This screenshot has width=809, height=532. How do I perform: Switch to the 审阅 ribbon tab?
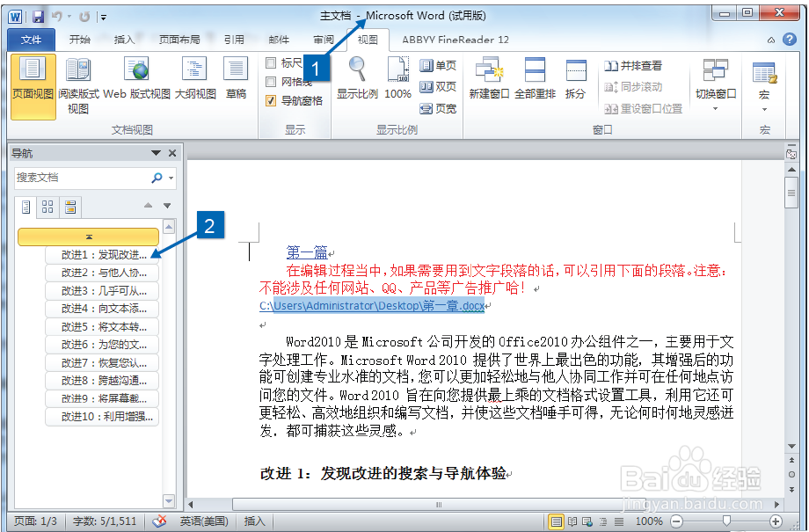coord(324,40)
